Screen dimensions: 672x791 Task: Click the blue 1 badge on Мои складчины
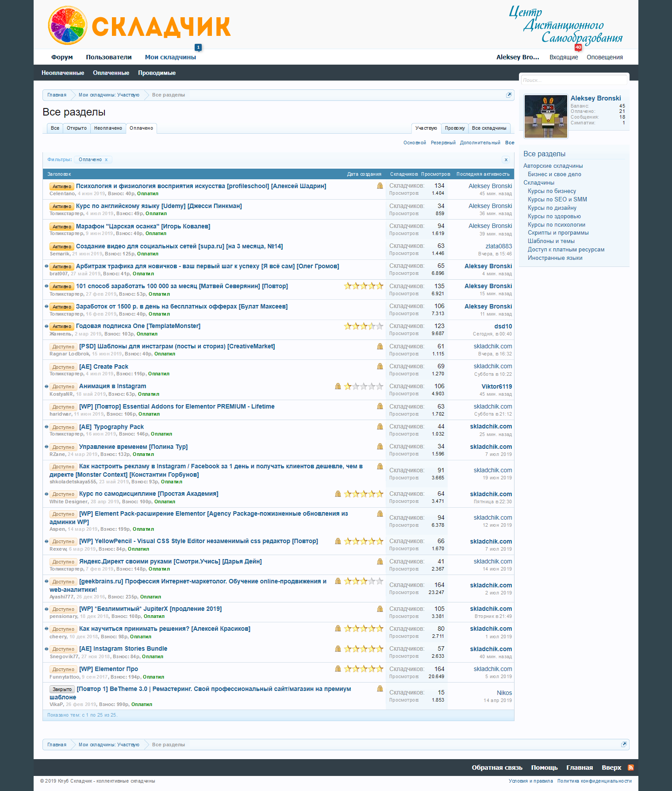tap(198, 47)
